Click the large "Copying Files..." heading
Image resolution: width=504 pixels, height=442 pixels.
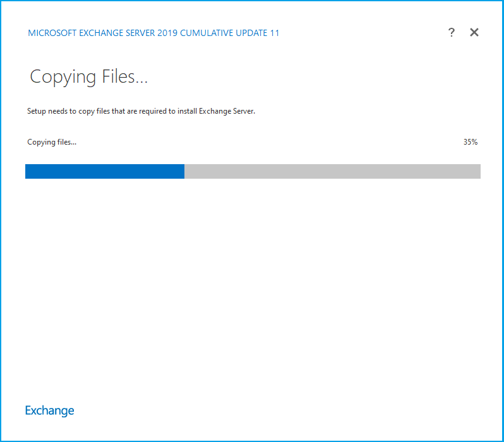88,77
